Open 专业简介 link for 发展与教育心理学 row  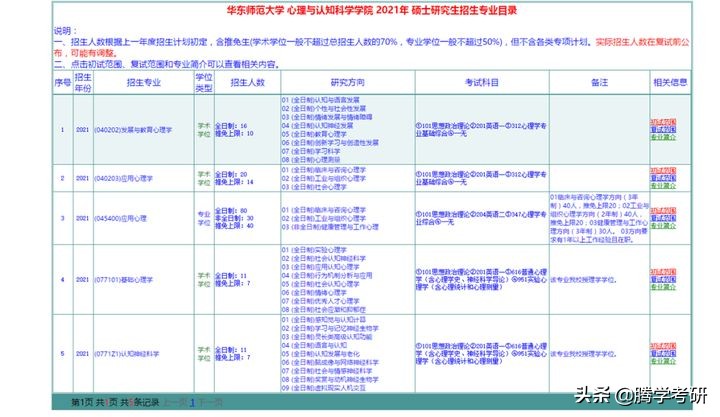[x=663, y=137]
